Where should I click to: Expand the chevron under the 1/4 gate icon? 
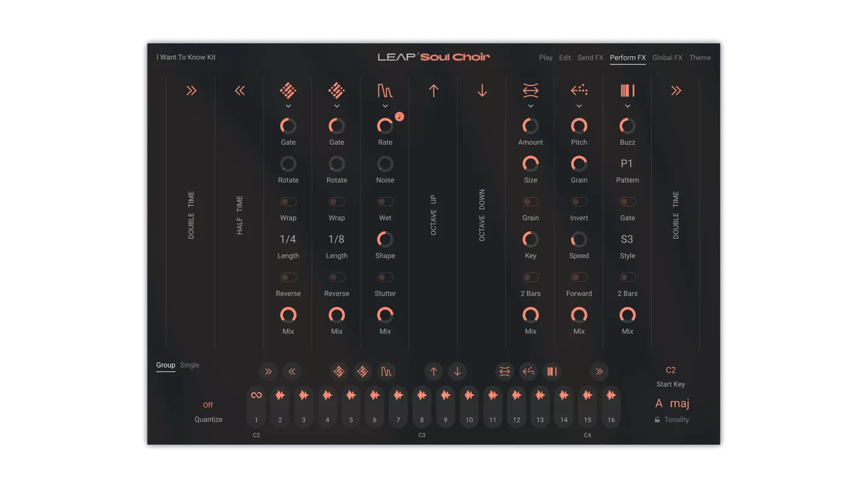[x=288, y=106]
